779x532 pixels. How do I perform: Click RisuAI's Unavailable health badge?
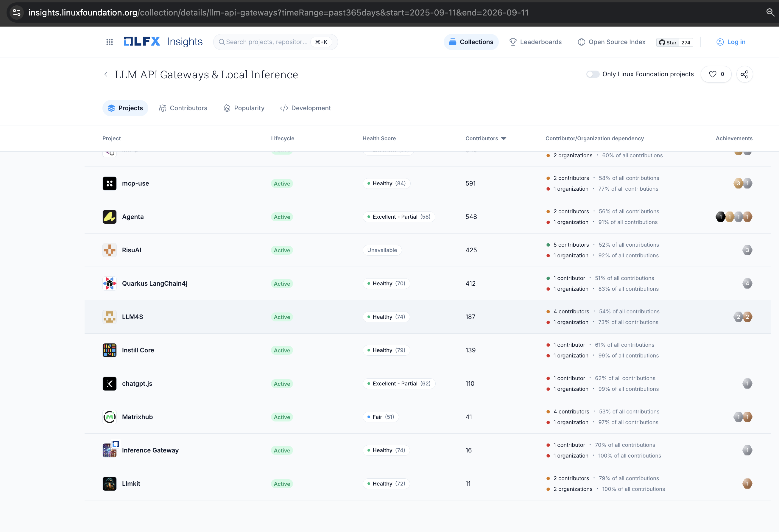pyautogui.click(x=382, y=250)
